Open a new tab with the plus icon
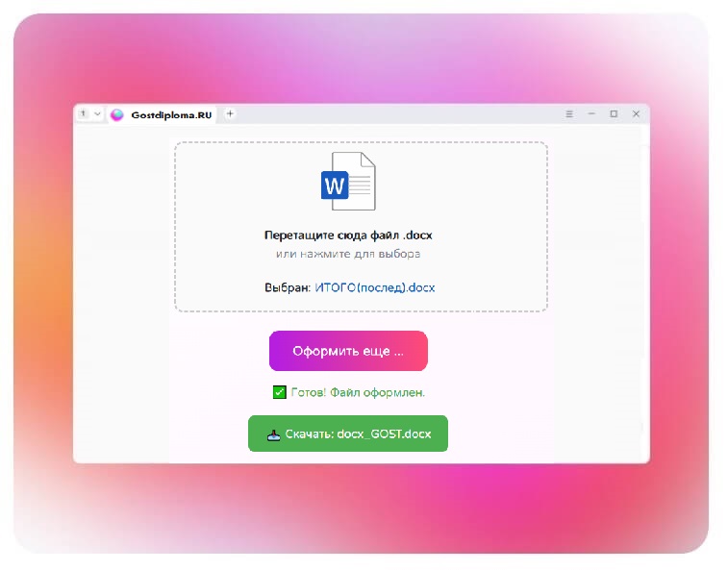This screenshot has height=570, width=728. pyautogui.click(x=230, y=113)
